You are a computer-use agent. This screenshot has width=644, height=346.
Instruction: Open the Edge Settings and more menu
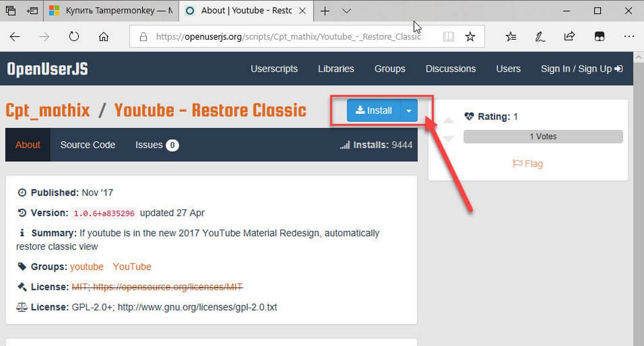coord(628,36)
